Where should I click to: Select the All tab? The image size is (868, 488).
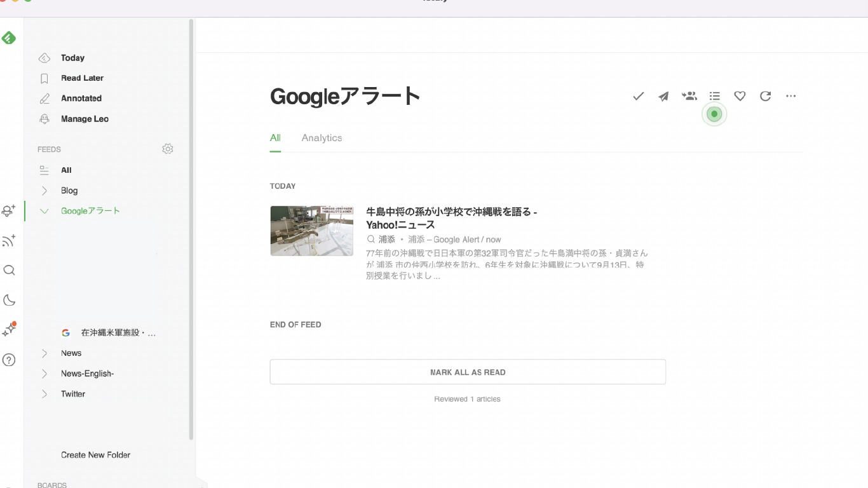tap(275, 138)
